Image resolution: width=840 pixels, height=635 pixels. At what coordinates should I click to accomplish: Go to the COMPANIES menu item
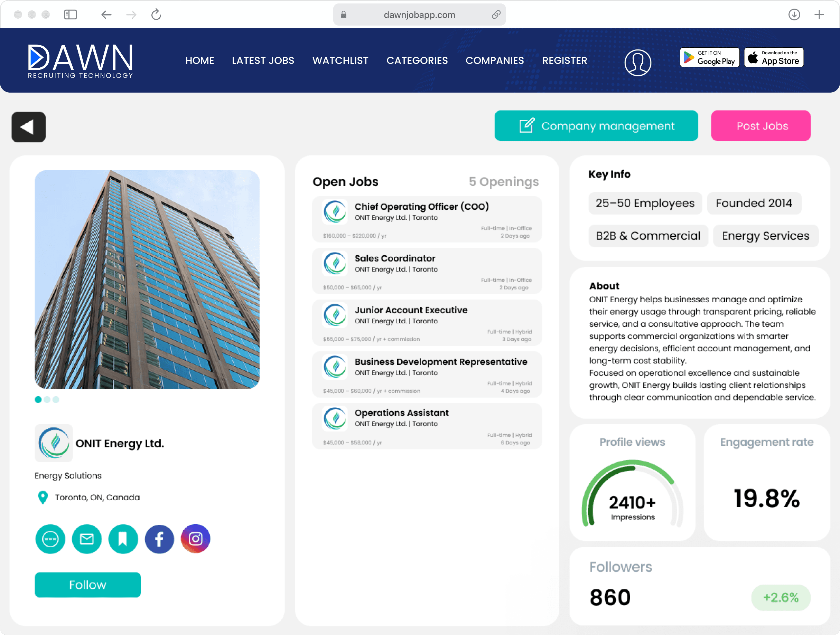click(x=494, y=60)
